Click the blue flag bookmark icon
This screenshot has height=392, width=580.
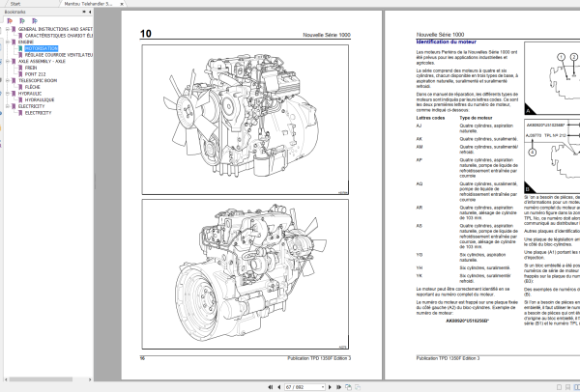[x=35, y=21]
